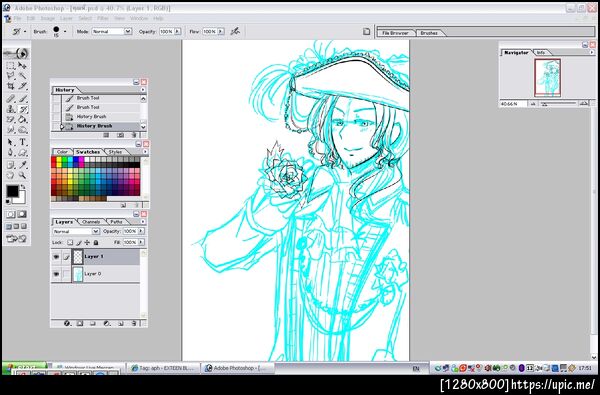Hide Layer 1 using its eye icon
Image resolution: width=600 pixels, height=395 pixels.
click(56, 257)
